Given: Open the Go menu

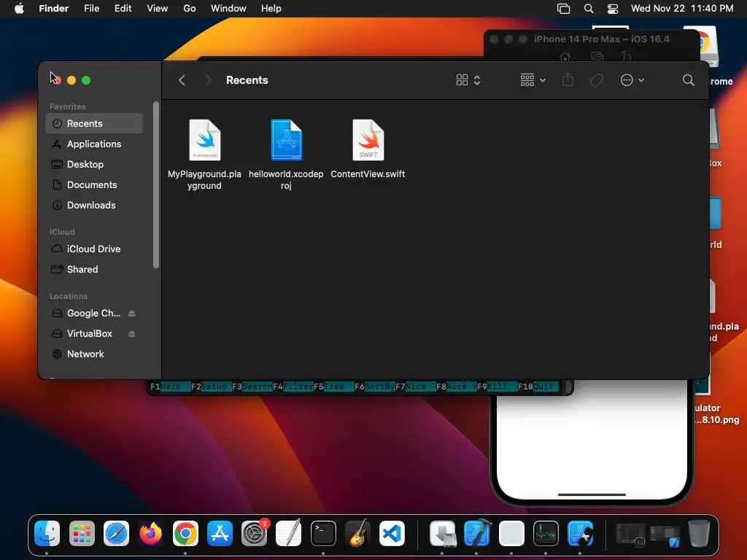Looking at the screenshot, I should pyautogui.click(x=190, y=9).
